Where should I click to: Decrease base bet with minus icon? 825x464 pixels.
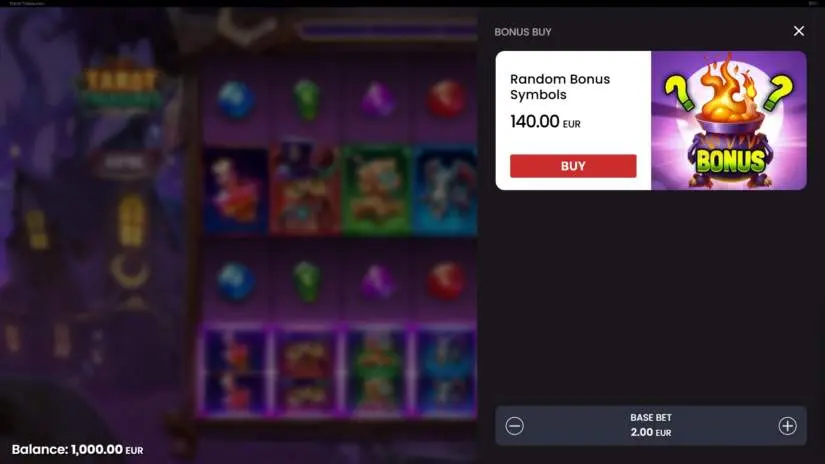click(515, 426)
